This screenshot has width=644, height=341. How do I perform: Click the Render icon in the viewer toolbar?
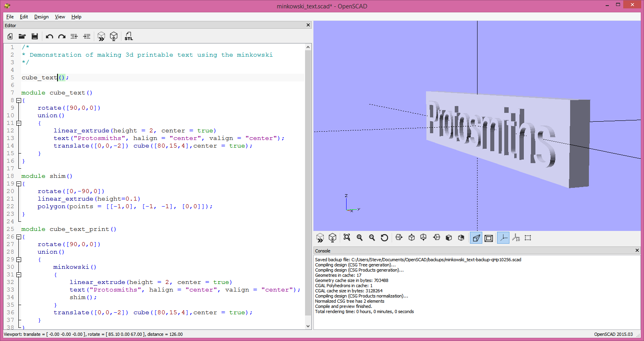pyautogui.click(x=333, y=238)
